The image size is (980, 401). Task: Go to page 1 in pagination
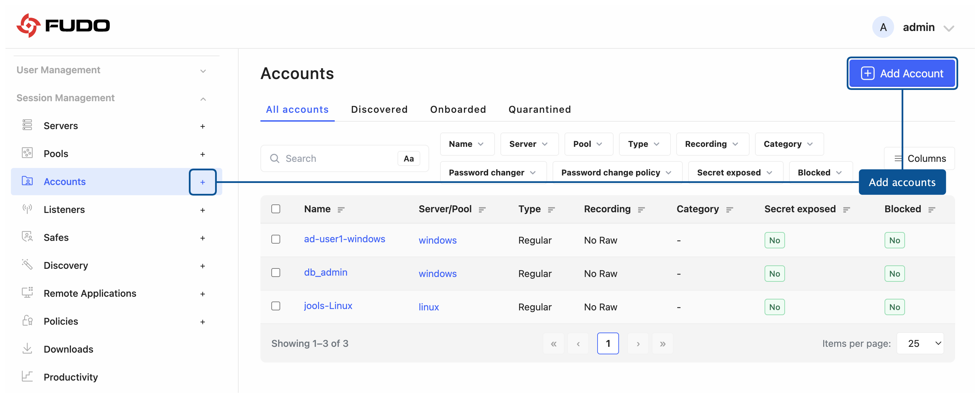pos(607,344)
